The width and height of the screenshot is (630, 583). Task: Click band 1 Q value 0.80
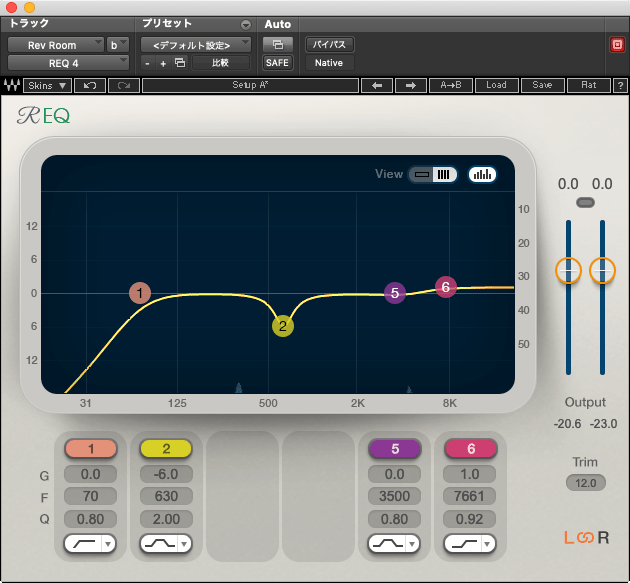pos(90,519)
